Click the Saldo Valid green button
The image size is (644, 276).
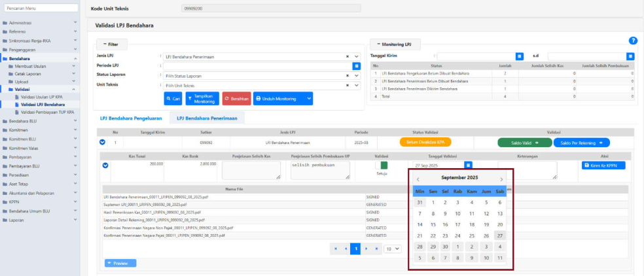click(x=523, y=142)
